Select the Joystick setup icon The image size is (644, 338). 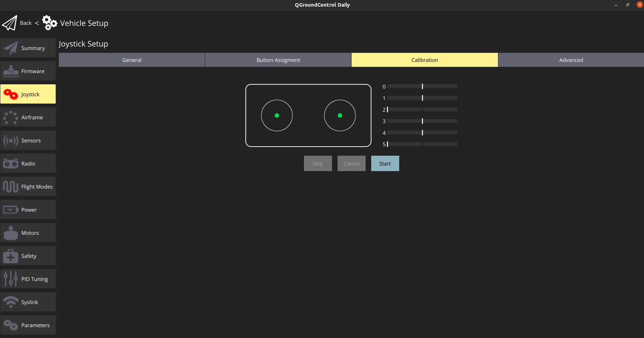point(10,94)
